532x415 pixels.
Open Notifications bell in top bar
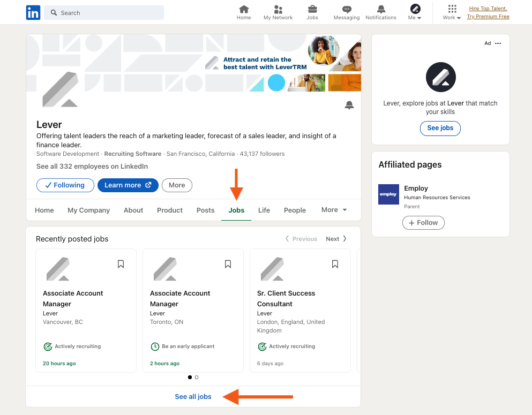[x=381, y=12]
